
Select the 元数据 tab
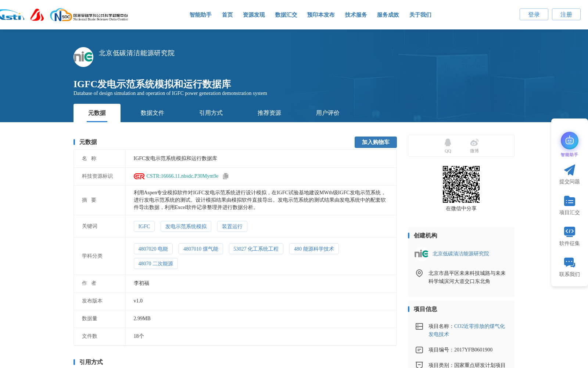pyautogui.click(x=97, y=113)
